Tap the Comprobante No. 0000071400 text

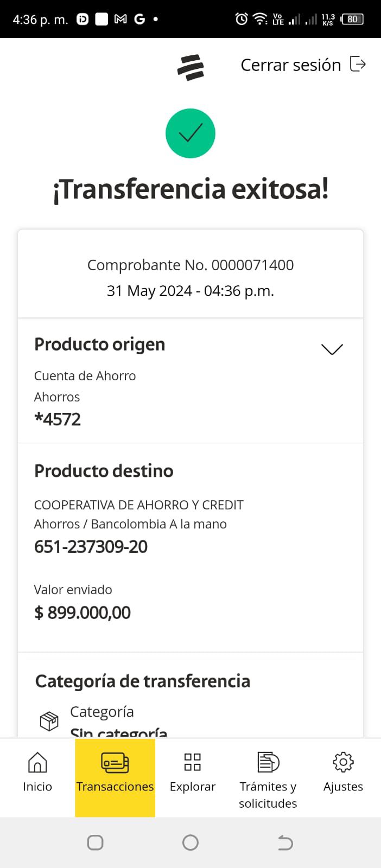pyautogui.click(x=190, y=265)
